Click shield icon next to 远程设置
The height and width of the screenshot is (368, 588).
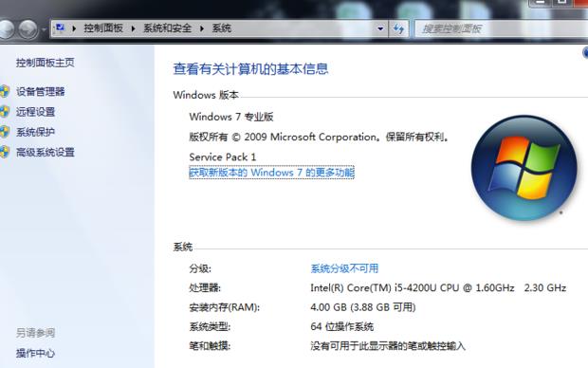tap(4, 112)
